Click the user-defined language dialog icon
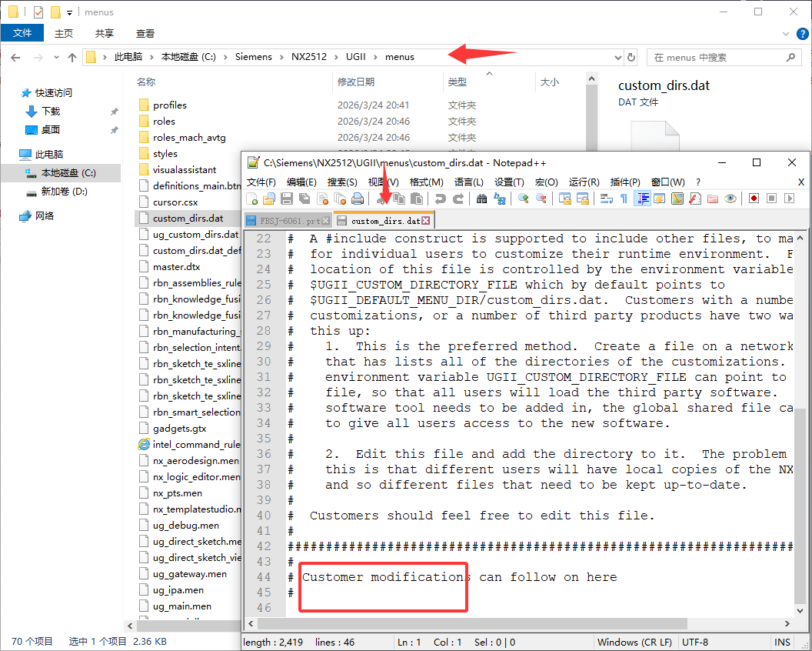 click(659, 199)
